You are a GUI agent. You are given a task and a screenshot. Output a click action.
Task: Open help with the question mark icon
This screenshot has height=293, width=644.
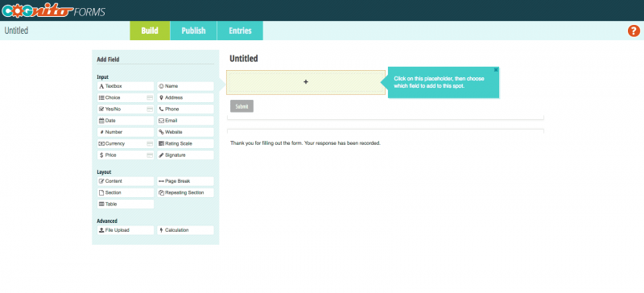point(634,31)
